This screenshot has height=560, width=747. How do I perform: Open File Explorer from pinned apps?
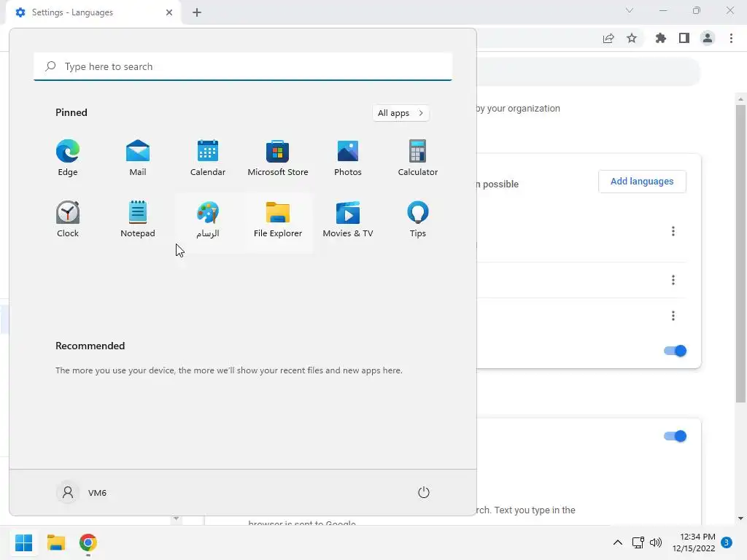coord(278,219)
